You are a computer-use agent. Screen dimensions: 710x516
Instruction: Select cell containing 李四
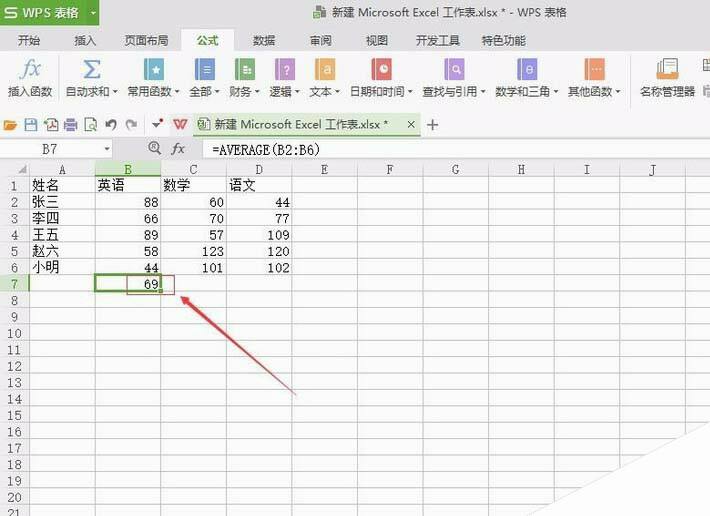coord(62,218)
